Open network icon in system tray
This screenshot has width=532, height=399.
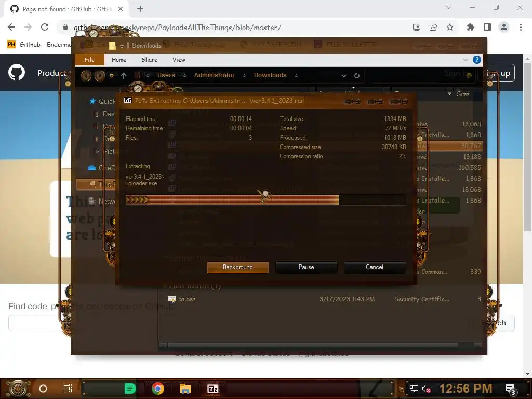click(414, 389)
